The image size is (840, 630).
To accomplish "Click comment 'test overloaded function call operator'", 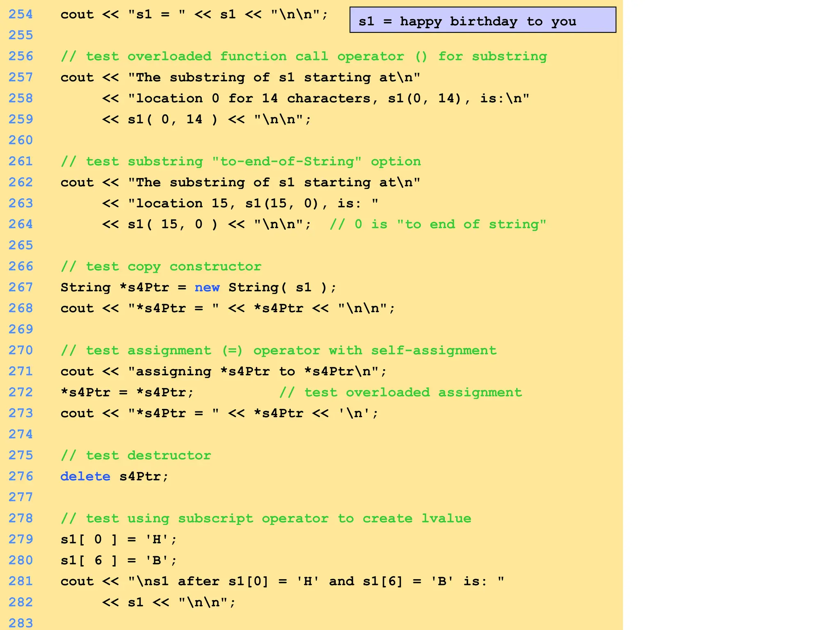I will pyautogui.click(x=245, y=57).
